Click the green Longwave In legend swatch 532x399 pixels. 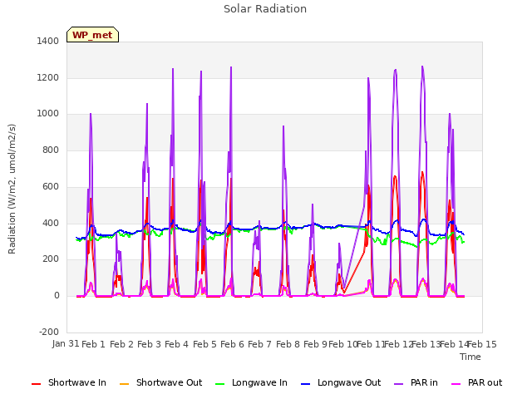pyautogui.click(x=220, y=384)
